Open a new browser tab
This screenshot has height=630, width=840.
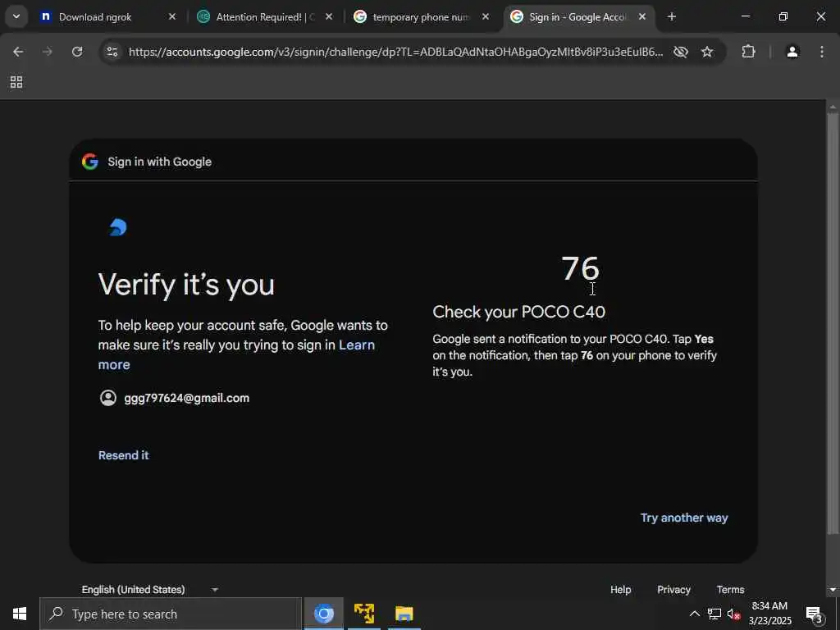671,17
